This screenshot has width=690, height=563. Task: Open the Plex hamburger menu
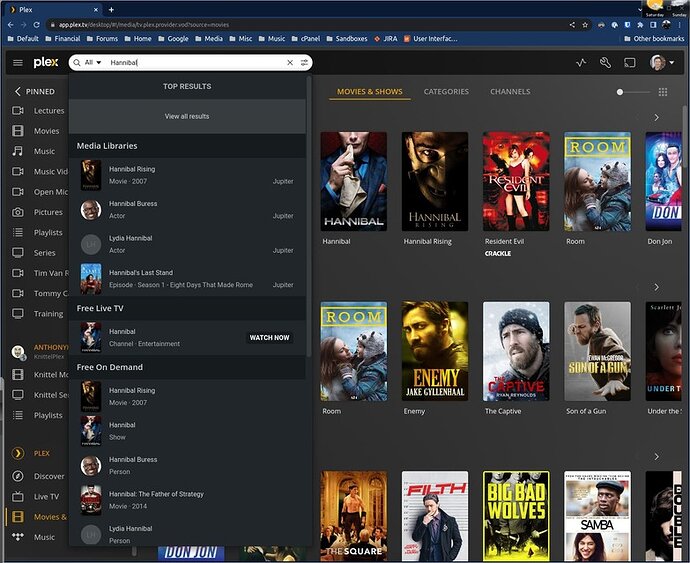(x=18, y=63)
